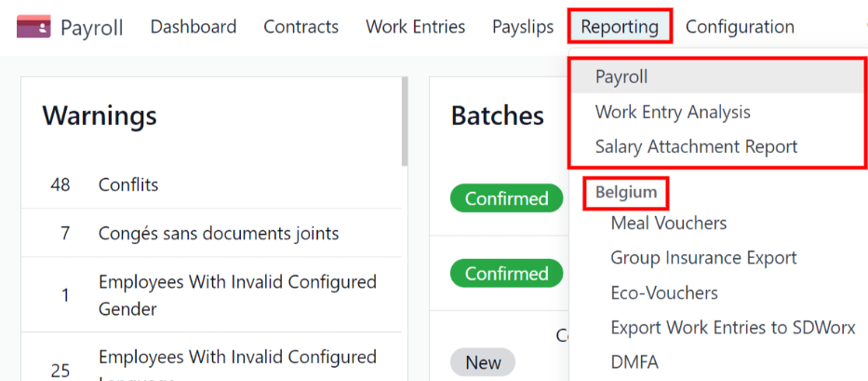Choose Work Entry Analysis report
Viewport: 868px width, 381px height.
point(673,112)
